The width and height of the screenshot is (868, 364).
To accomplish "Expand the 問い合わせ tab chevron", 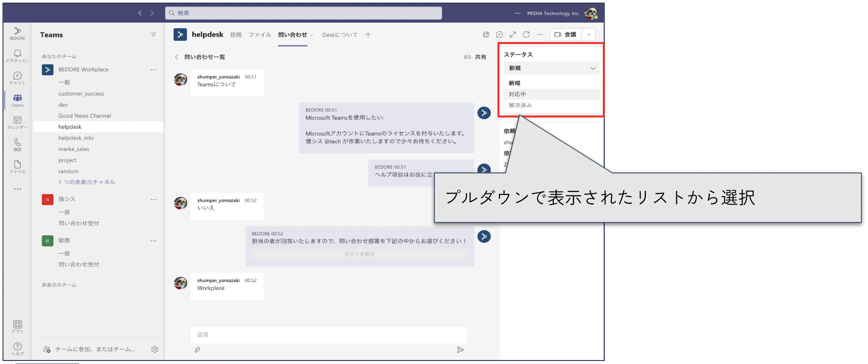I will pyautogui.click(x=312, y=35).
